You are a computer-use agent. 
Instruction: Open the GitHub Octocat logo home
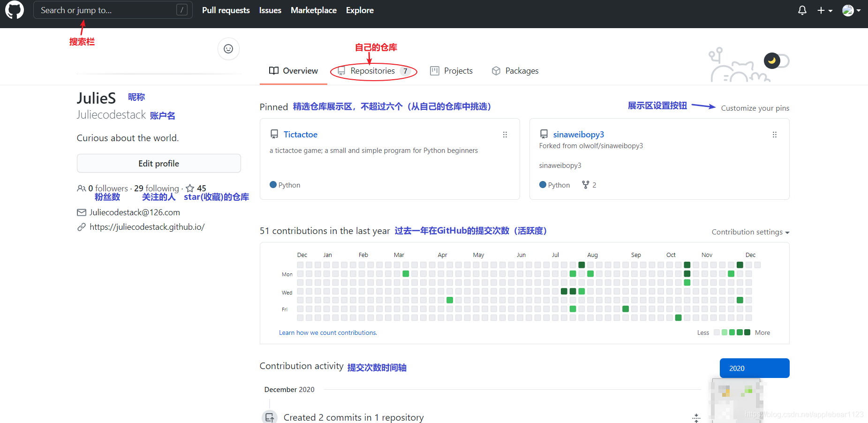[x=15, y=10]
